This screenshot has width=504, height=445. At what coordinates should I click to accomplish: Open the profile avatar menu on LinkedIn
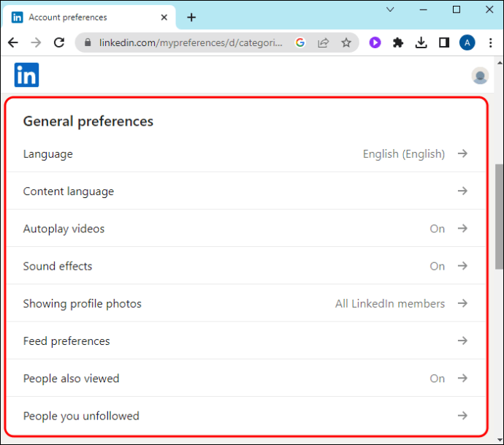480,76
